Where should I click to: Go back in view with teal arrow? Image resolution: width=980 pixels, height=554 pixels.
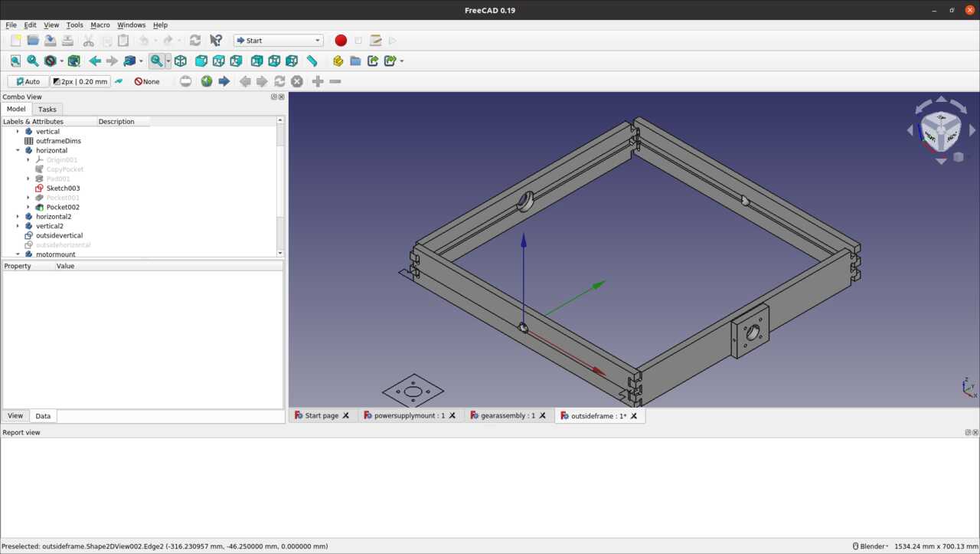coord(95,61)
